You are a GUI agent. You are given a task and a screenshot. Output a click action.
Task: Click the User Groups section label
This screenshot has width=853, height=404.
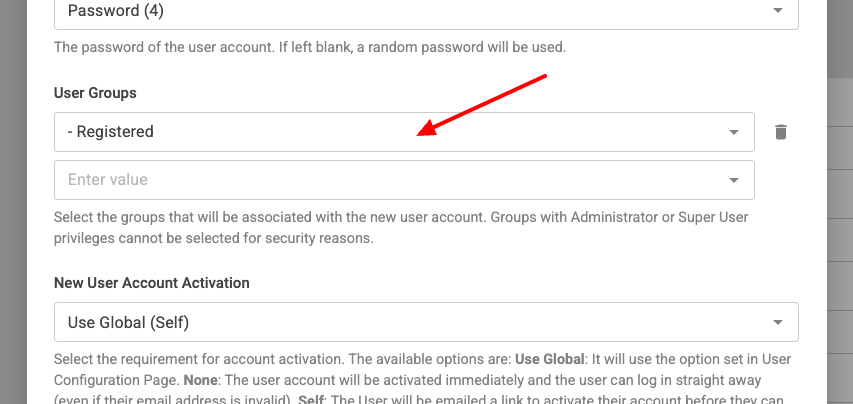95,93
